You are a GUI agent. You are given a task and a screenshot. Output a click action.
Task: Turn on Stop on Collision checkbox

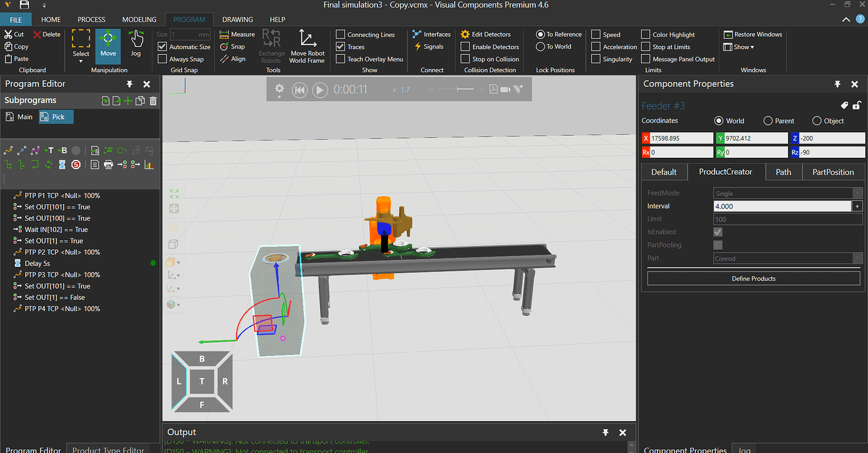pyautogui.click(x=465, y=59)
